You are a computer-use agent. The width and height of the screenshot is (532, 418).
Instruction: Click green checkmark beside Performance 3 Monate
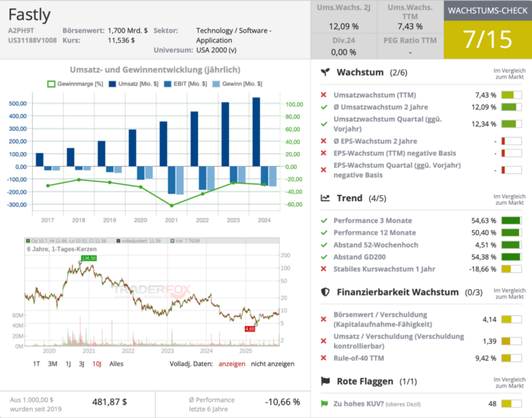pyautogui.click(x=324, y=221)
